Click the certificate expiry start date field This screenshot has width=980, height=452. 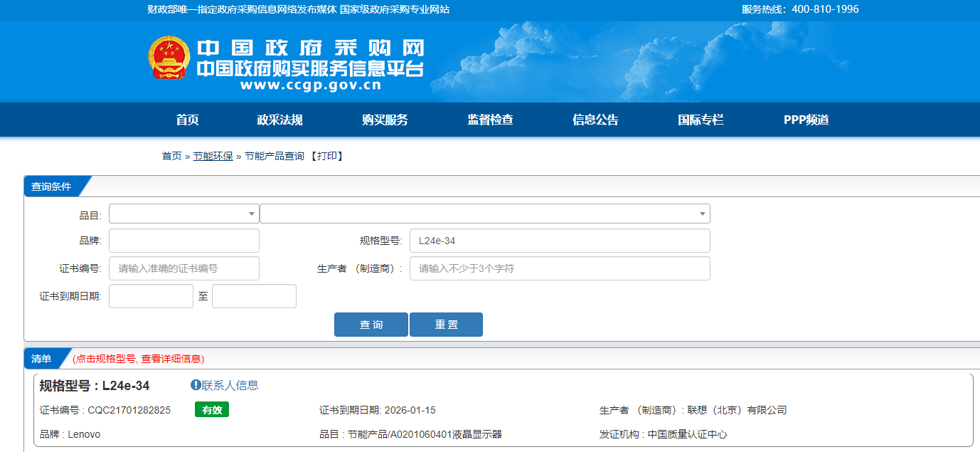point(151,296)
